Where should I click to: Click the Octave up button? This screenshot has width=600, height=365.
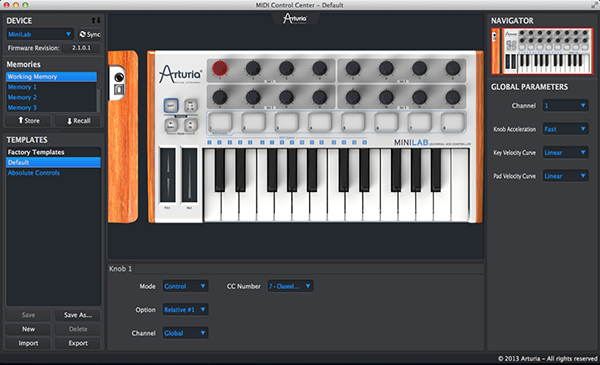coord(191,125)
